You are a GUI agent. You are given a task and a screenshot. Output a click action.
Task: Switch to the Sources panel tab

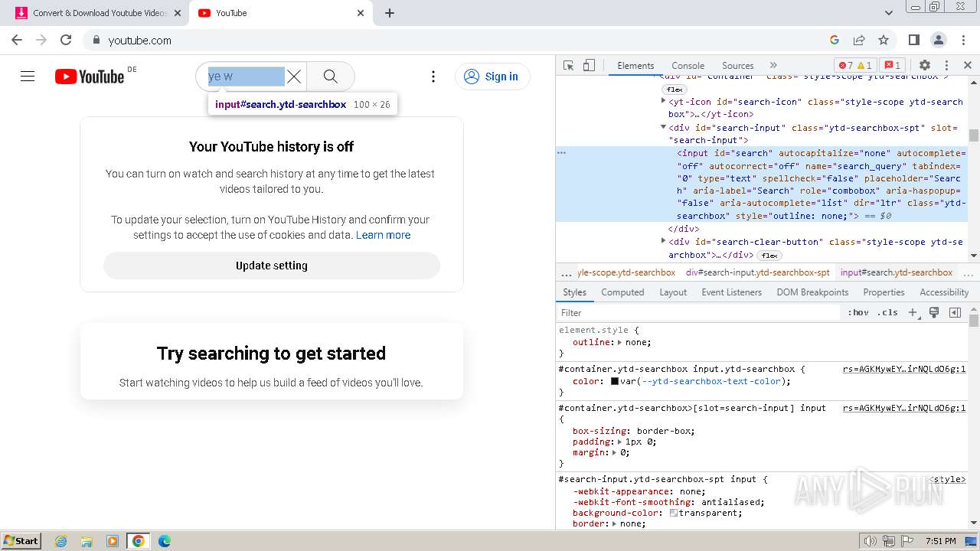[738, 66]
